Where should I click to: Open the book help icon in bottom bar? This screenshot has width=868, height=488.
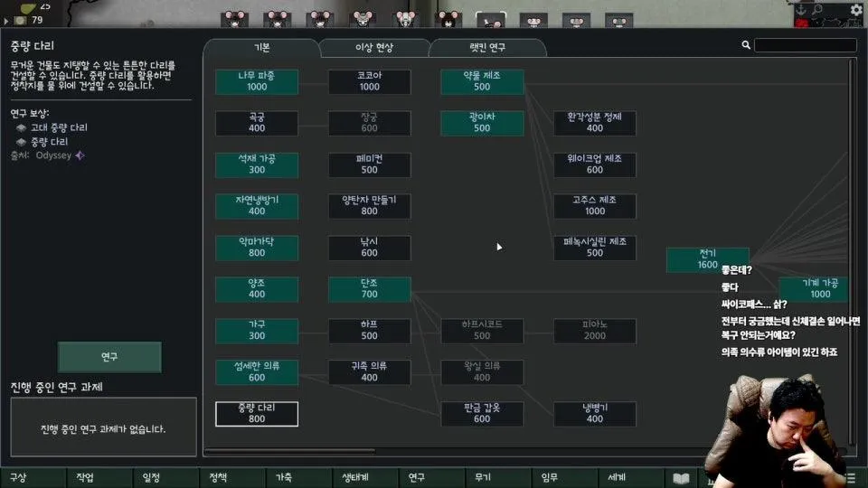(x=681, y=479)
